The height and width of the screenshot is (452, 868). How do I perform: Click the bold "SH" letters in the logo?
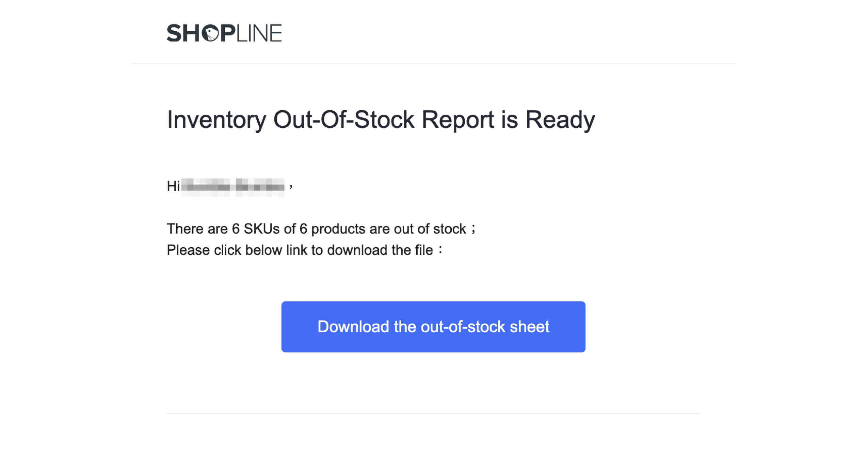(x=183, y=33)
